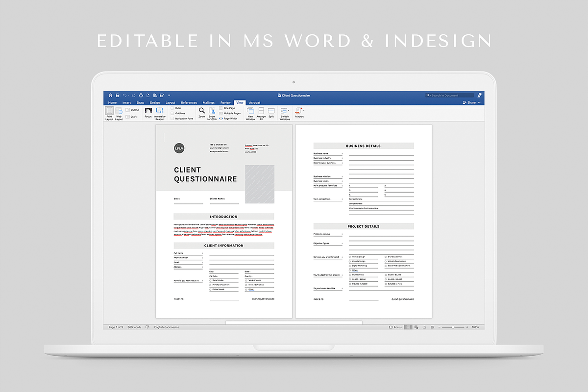Switch to Web Layout view
The width and height of the screenshot is (588, 392).
point(119,111)
